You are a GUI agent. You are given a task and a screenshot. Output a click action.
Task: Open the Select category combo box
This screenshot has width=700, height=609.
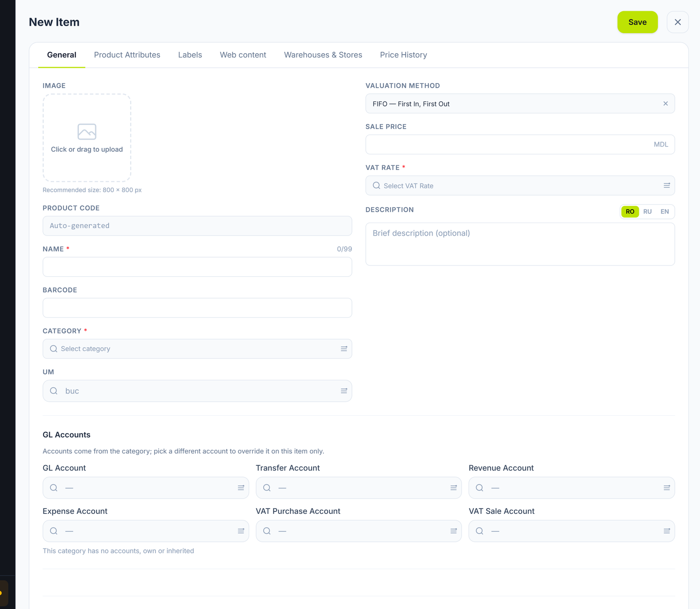tap(197, 349)
